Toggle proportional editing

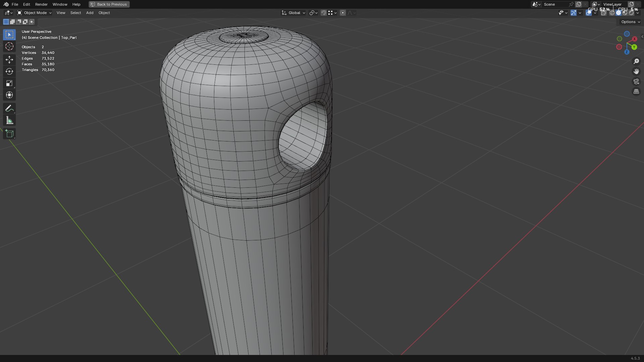tap(342, 13)
